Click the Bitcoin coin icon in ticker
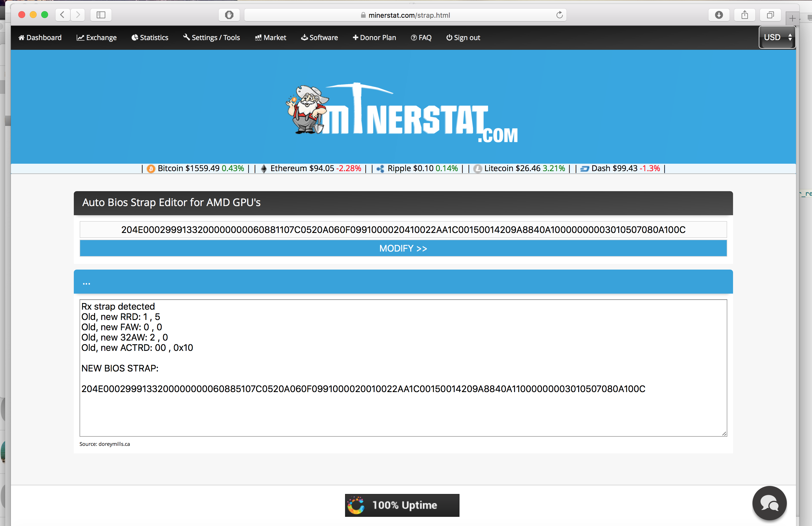Screen dimensions: 812x526 (151, 169)
